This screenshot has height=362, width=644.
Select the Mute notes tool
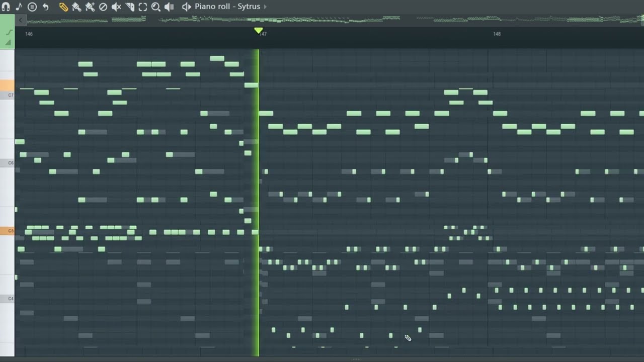(116, 7)
